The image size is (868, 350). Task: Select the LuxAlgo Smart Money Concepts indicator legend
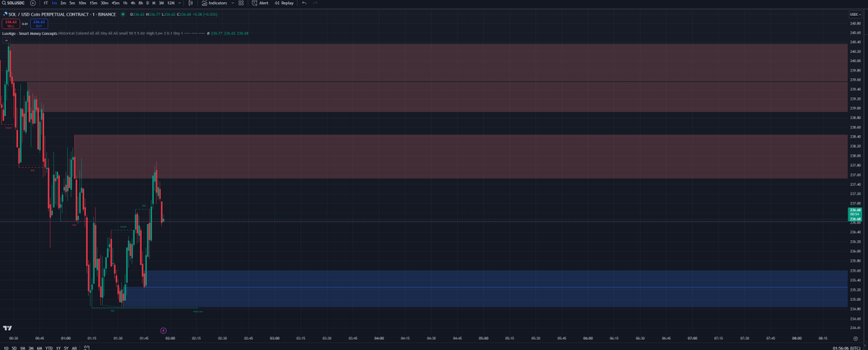[x=29, y=33]
